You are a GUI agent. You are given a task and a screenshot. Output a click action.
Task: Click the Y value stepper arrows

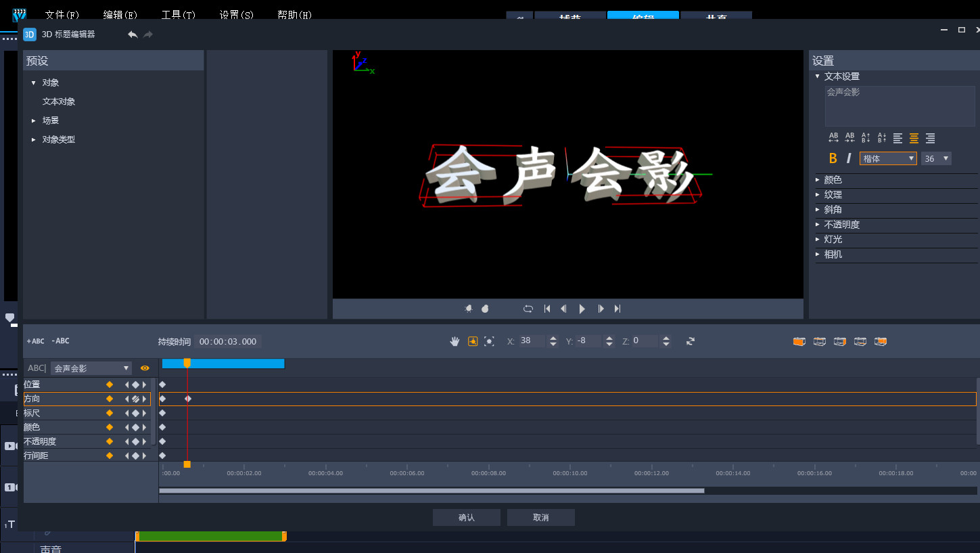[x=609, y=341]
